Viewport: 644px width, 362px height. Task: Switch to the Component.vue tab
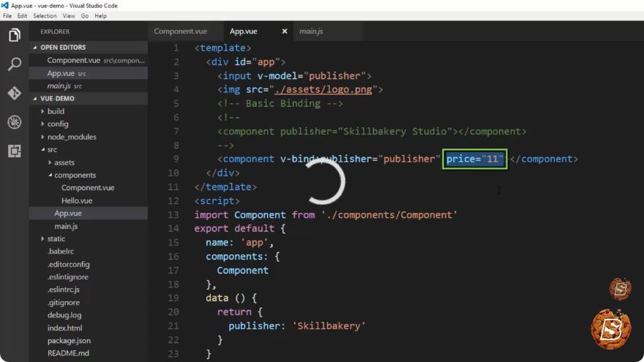180,31
